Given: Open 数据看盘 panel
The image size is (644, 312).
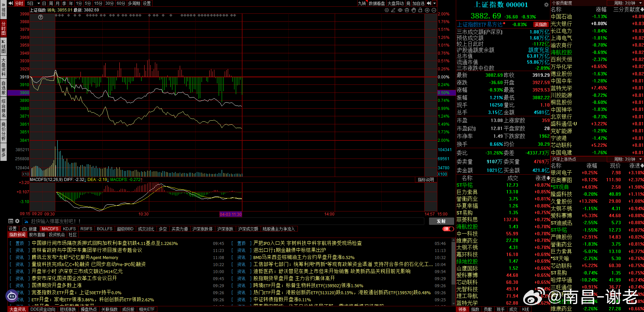Looking at the screenshot, I should [x=377, y=3].
